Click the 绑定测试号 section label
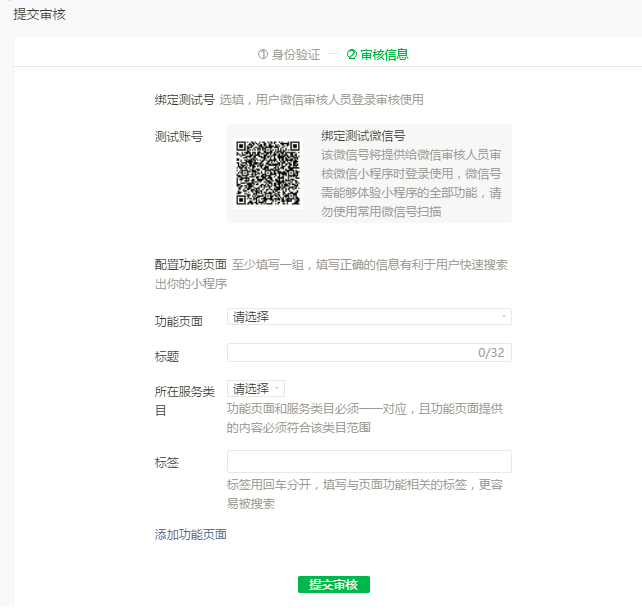The height and width of the screenshot is (612, 642). [185, 99]
